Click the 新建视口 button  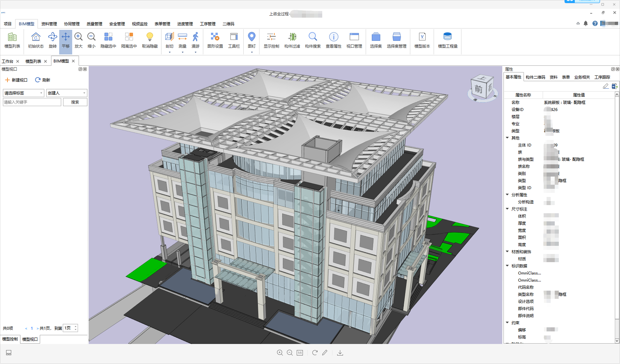click(x=16, y=80)
